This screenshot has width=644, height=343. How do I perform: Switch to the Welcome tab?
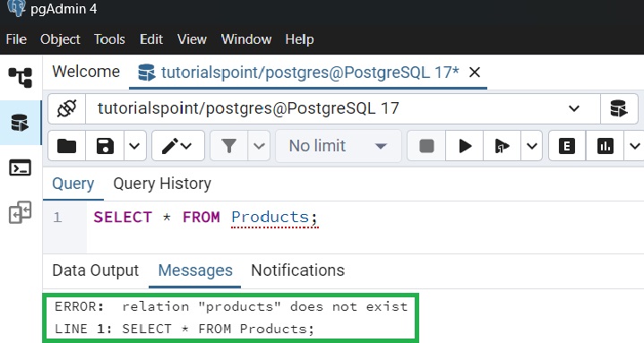(86, 72)
